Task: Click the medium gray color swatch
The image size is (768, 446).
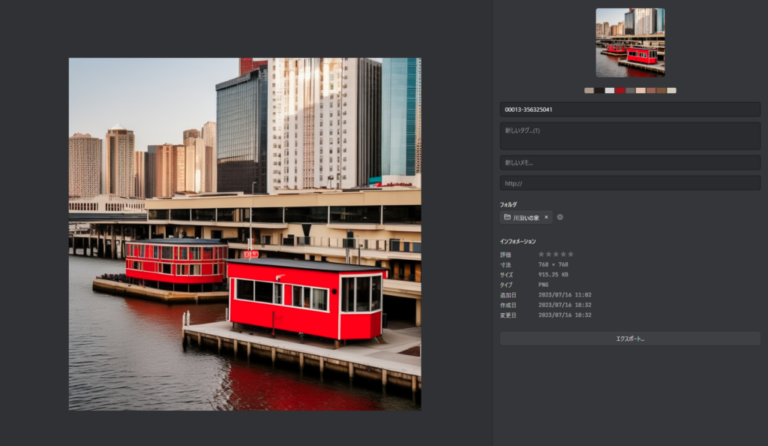Action: click(630, 90)
